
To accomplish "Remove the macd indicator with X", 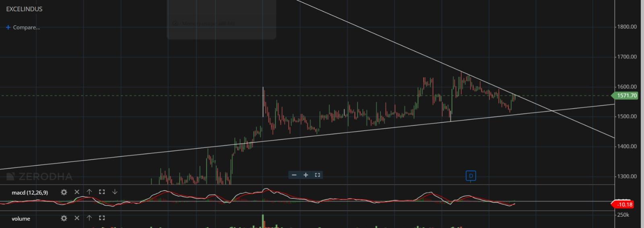I will point(77,192).
